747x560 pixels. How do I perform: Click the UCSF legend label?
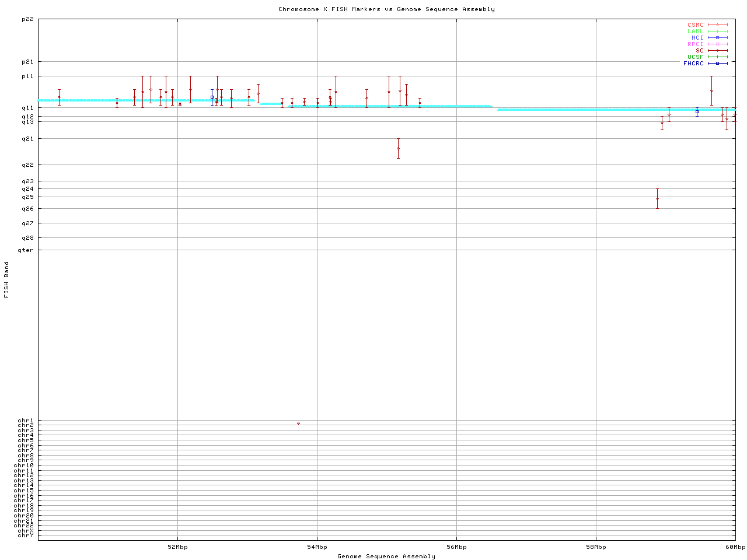[x=696, y=57]
